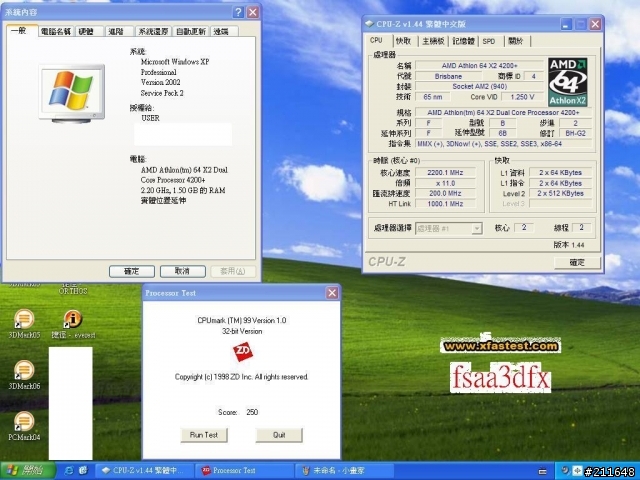Image resolution: width=640 pixels, height=480 pixels.
Task: Click the technology field 65 nm
Action: coord(433,97)
